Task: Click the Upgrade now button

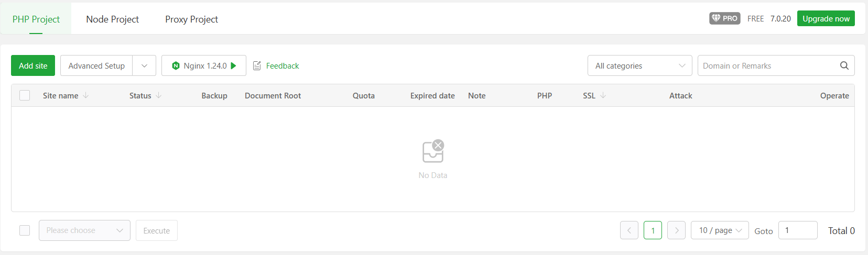Action: pos(826,18)
